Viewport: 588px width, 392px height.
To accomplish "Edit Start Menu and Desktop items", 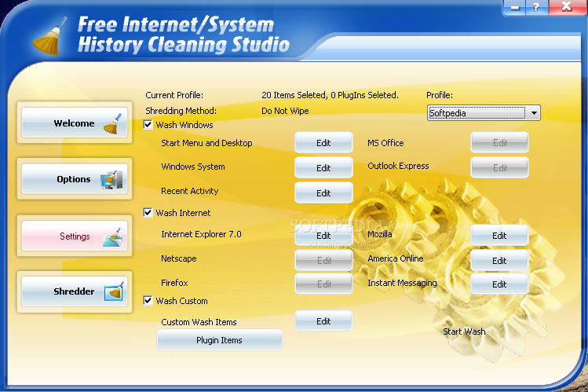I will pyautogui.click(x=323, y=142).
